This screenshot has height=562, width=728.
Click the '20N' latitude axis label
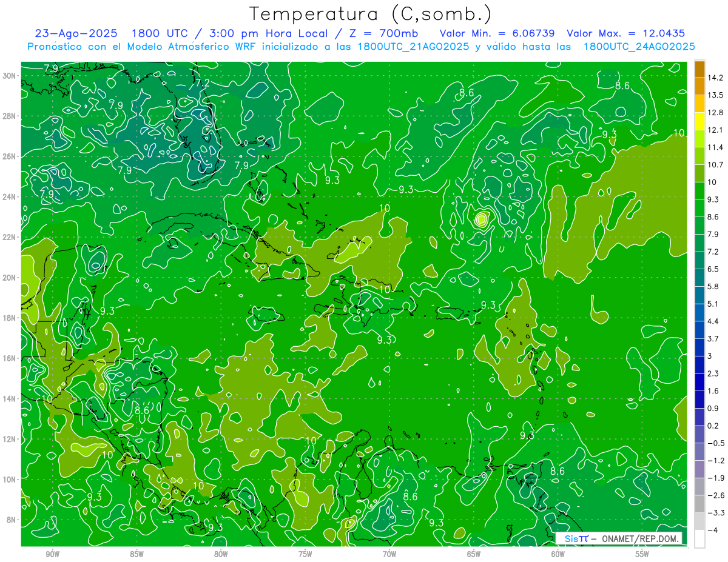coord(9,278)
